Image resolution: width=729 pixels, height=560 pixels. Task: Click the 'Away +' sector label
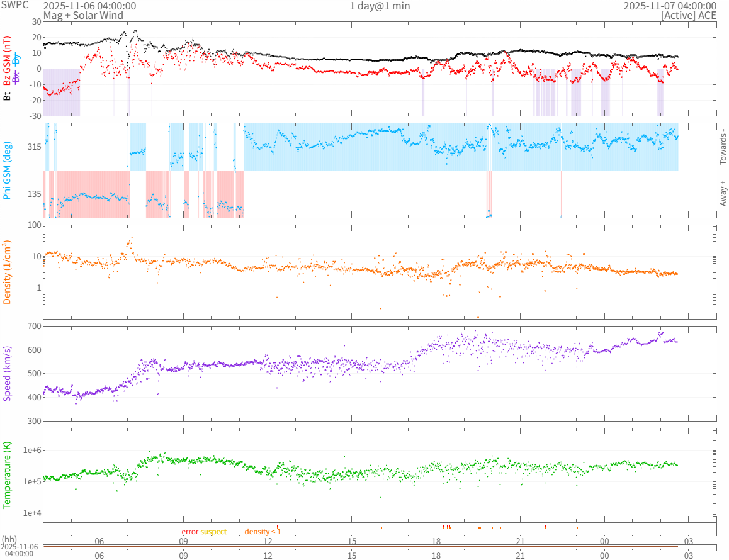tap(723, 194)
